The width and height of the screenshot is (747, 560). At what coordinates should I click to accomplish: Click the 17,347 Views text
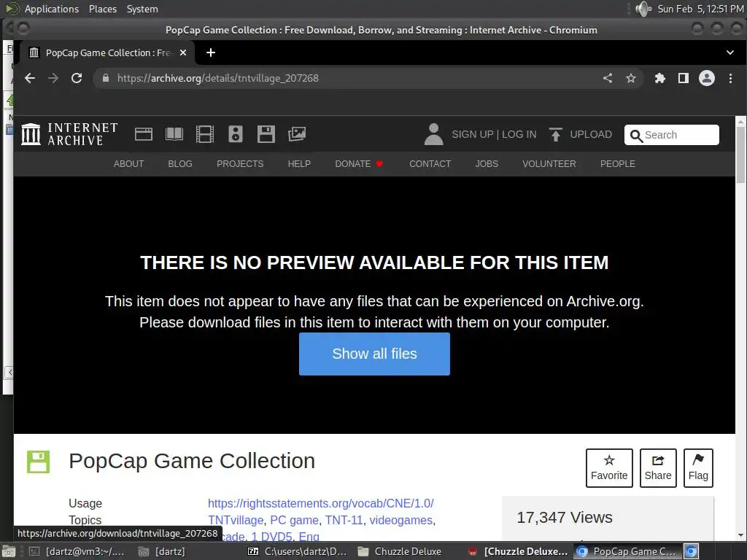tap(565, 517)
